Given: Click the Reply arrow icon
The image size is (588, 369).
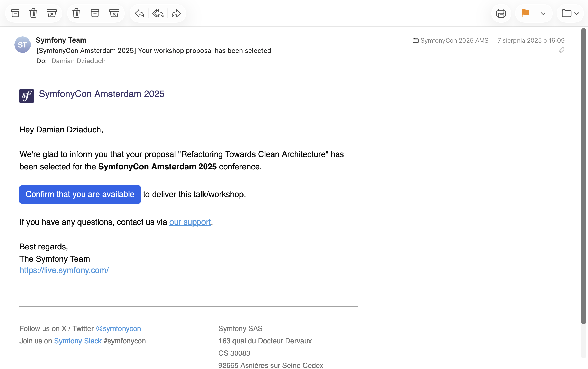Looking at the screenshot, I should click(139, 13).
